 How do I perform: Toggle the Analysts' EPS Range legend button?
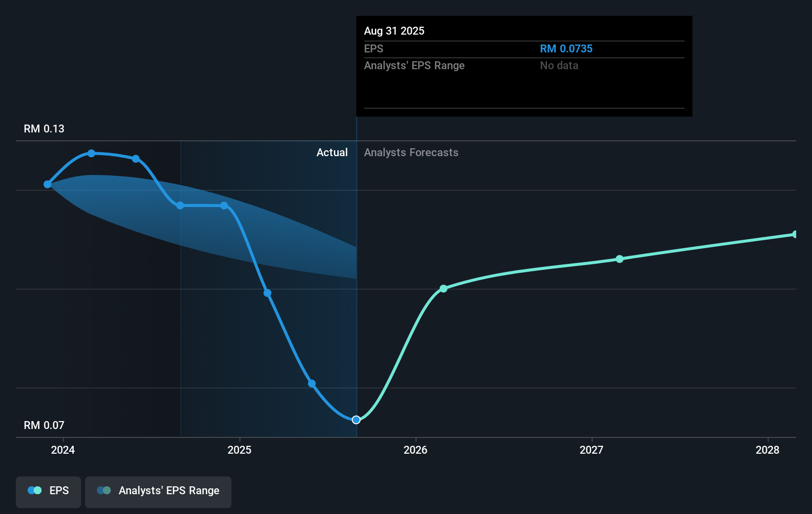tap(158, 491)
